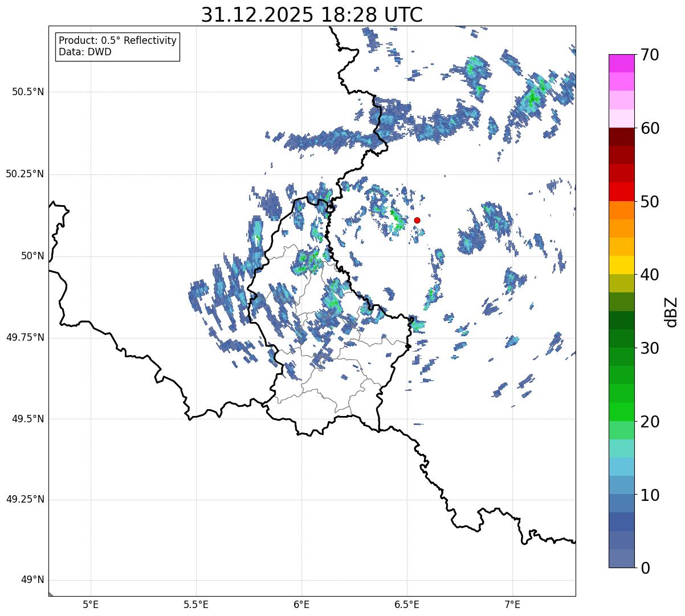The height and width of the screenshot is (616, 685).
Task: Click the 6.5°E longitude label
Action: [407, 605]
